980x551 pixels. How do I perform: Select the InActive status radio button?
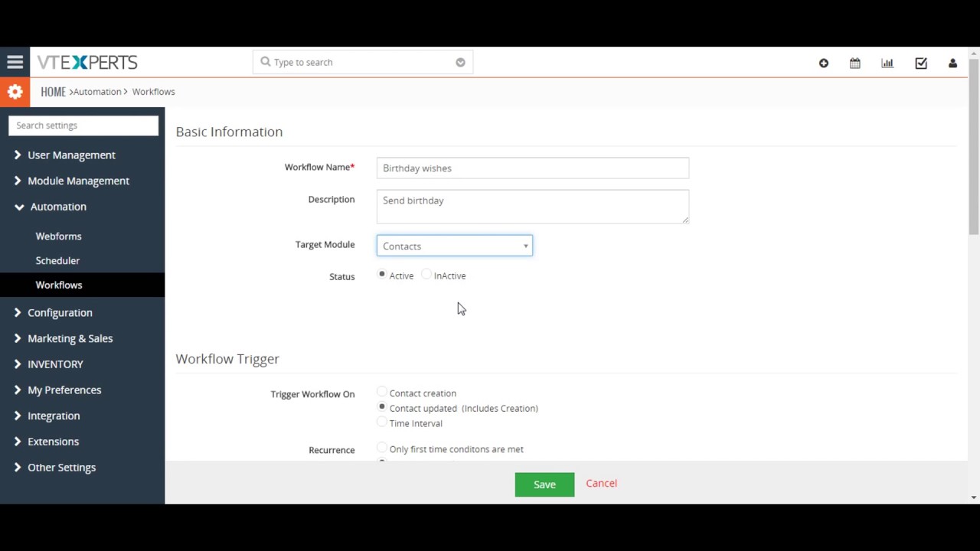click(x=426, y=275)
